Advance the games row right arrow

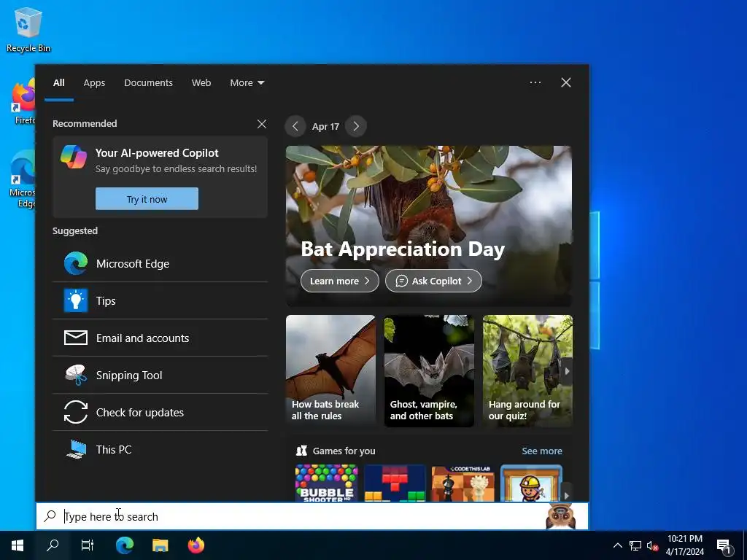566,495
